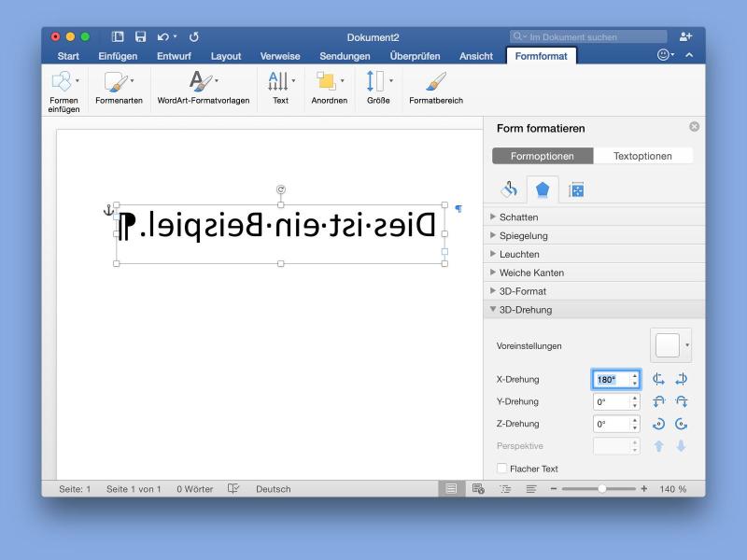Select the Effekte pentagon icon
This screenshot has width=747, height=560.
(x=543, y=190)
